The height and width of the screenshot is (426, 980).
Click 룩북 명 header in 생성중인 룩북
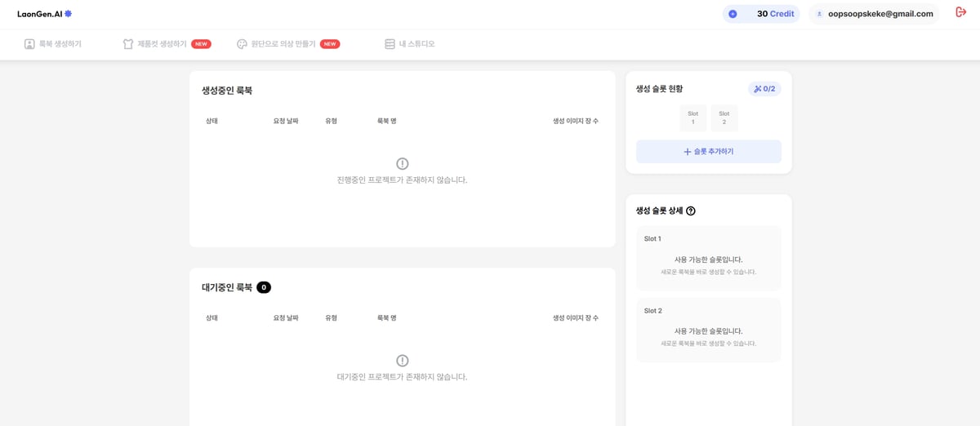pyautogui.click(x=386, y=121)
